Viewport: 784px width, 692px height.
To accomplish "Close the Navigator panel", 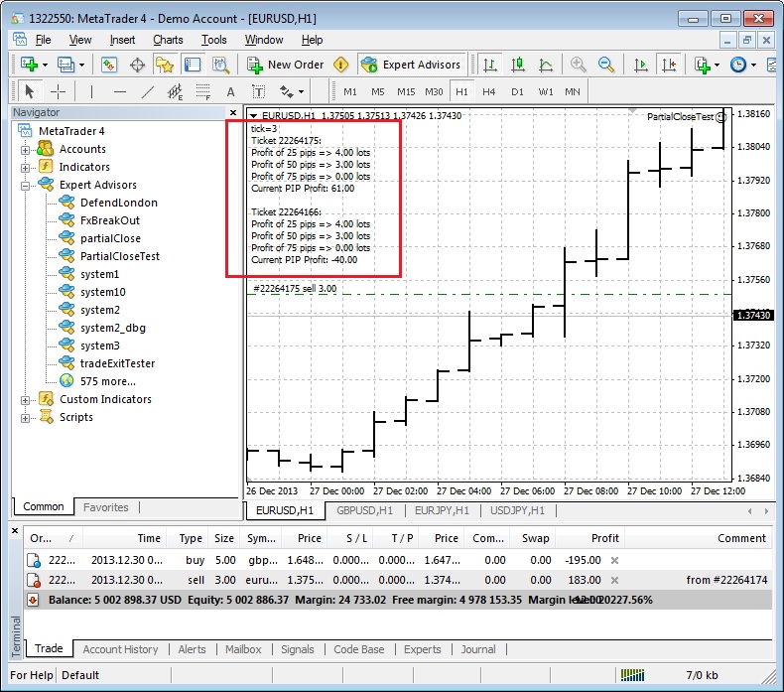I will click(233, 112).
